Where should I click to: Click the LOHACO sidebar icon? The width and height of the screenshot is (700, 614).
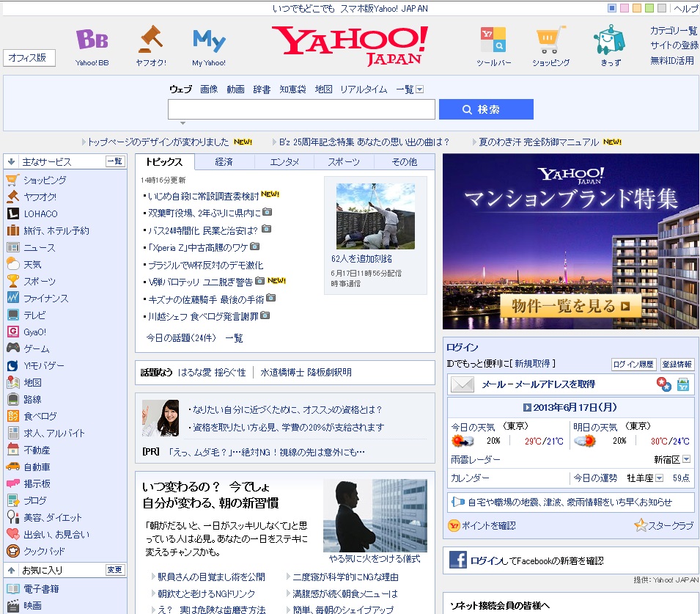pos(13,213)
